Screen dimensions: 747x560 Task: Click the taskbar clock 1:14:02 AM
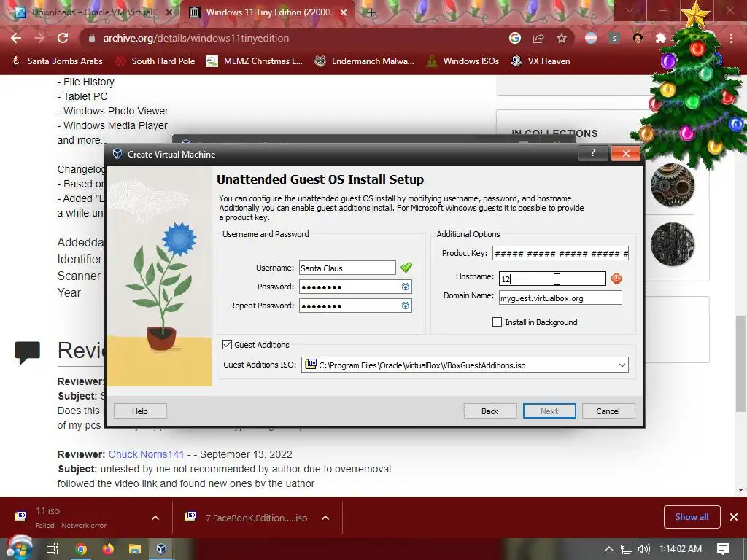[681, 549]
